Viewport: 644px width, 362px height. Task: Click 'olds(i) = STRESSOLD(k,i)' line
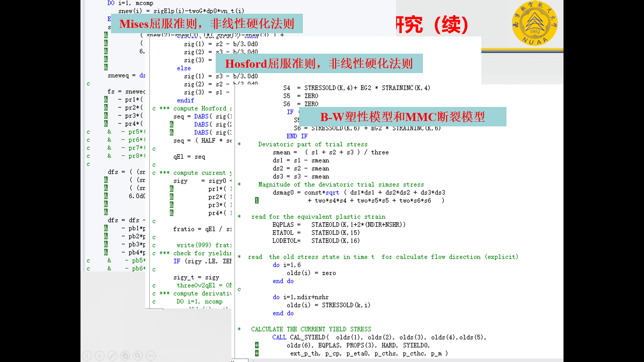328,305
